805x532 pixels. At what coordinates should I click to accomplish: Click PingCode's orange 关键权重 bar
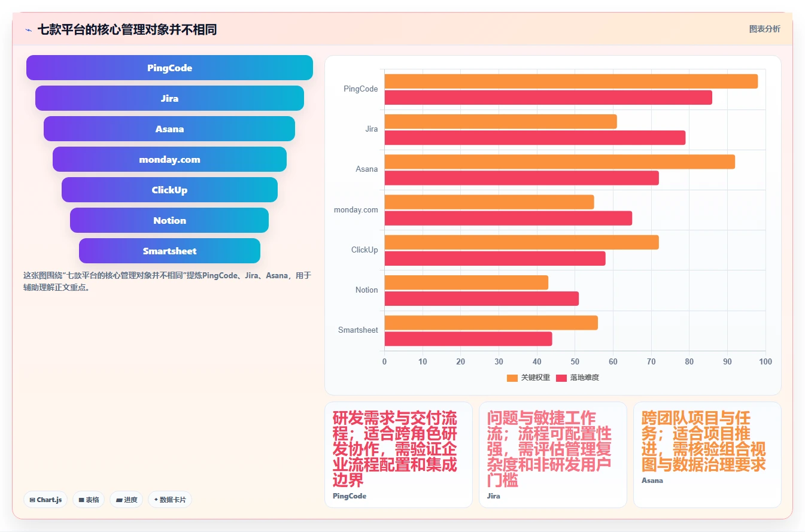pyautogui.click(x=571, y=81)
